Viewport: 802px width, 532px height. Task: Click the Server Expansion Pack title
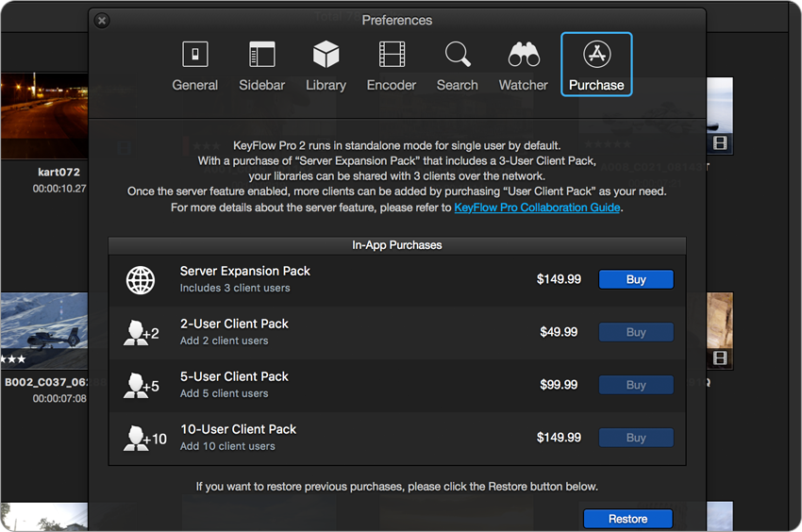pyautogui.click(x=245, y=271)
